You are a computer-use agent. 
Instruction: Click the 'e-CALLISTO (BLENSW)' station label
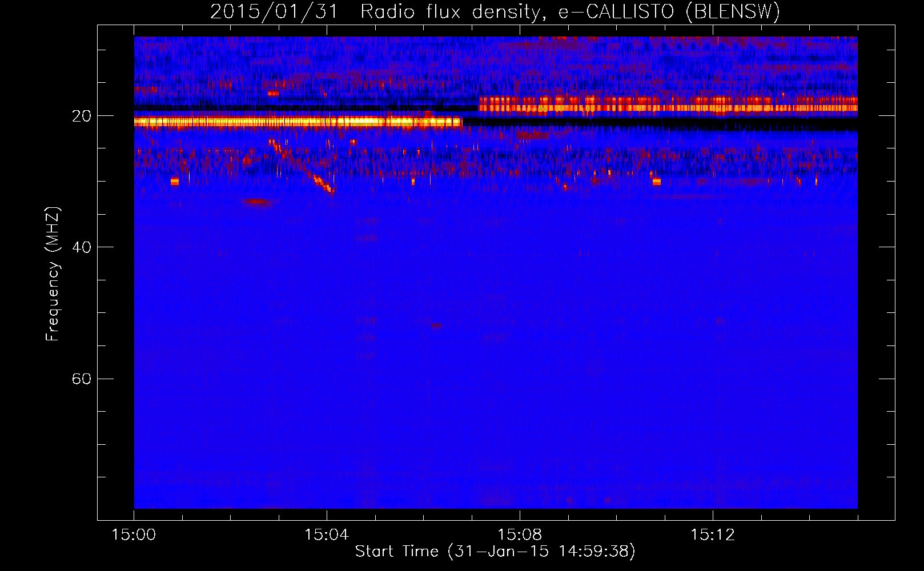(669, 11)
